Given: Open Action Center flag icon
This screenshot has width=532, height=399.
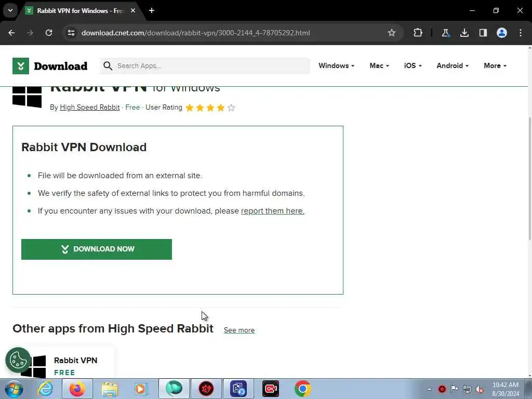Looking at the screenshot, I should 454,389.
